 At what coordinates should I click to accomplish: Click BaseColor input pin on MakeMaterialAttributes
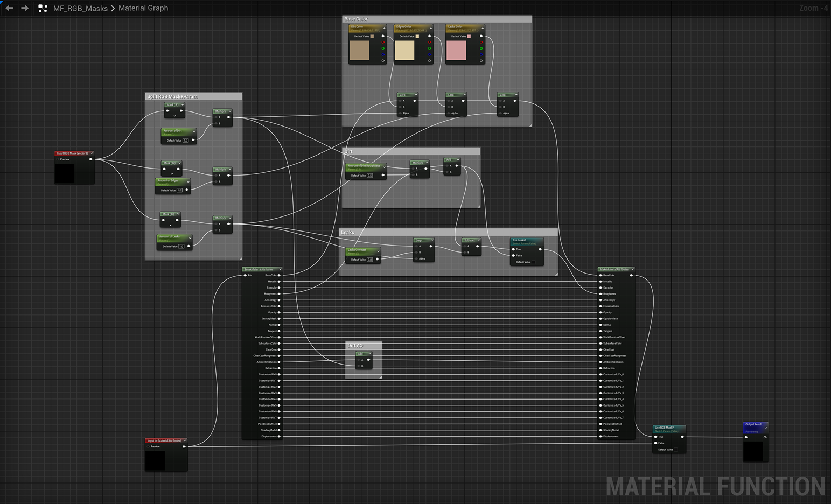click(601, 275)
